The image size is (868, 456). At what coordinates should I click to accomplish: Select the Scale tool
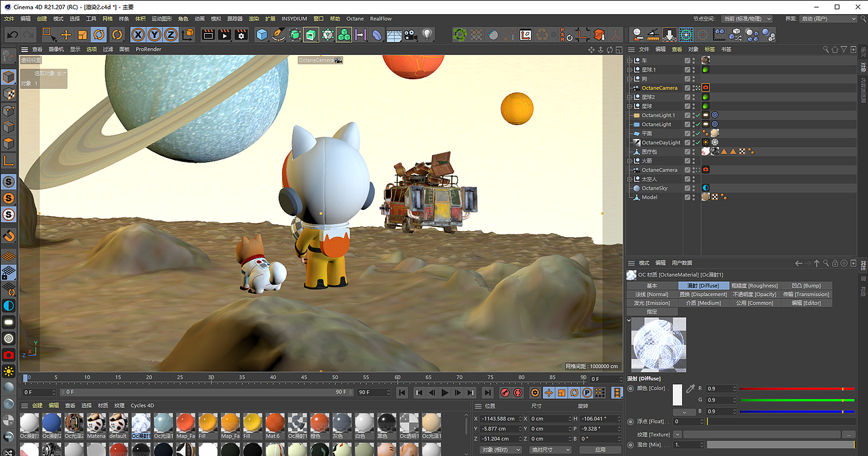(x=82, y=35)
